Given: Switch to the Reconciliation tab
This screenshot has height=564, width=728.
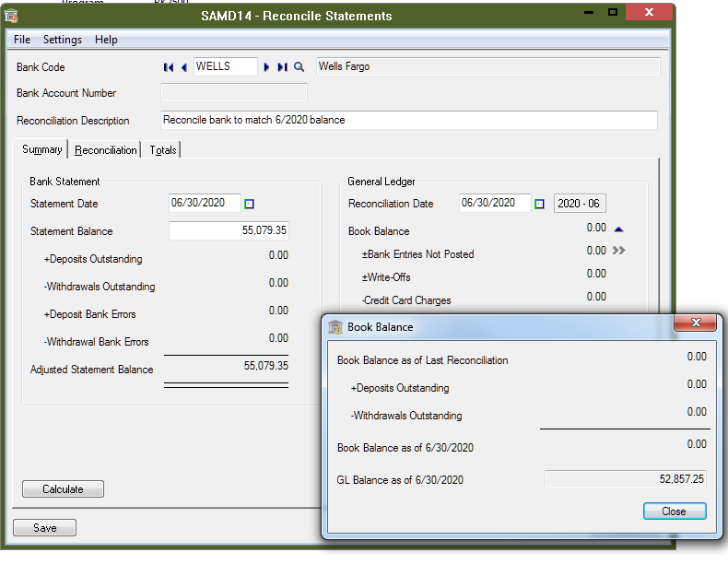Looking at the screenshot, I should click(x=106, y=150).
